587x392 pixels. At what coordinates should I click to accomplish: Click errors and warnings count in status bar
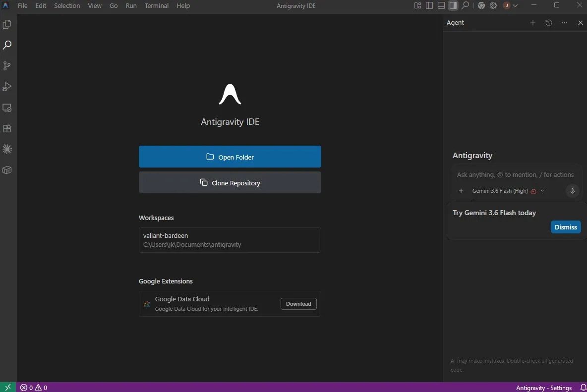(x=34, y=388)
